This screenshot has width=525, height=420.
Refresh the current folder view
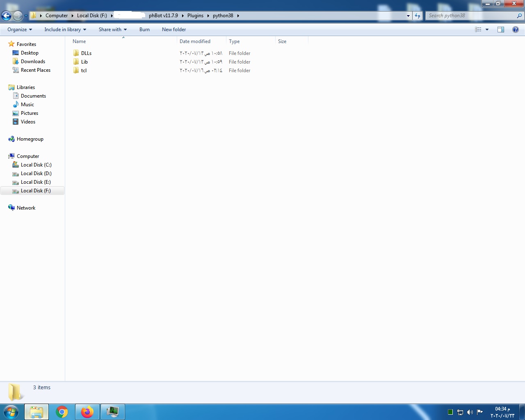[x=418, y=15]
